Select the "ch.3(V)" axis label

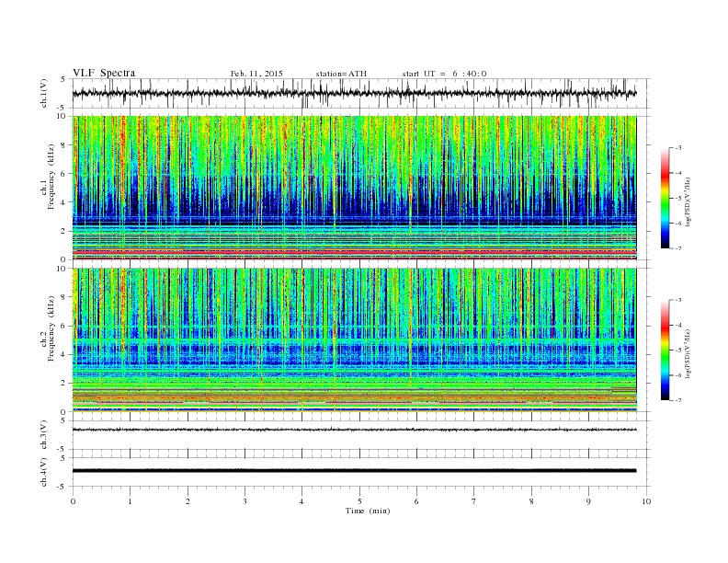coord(44,435)
